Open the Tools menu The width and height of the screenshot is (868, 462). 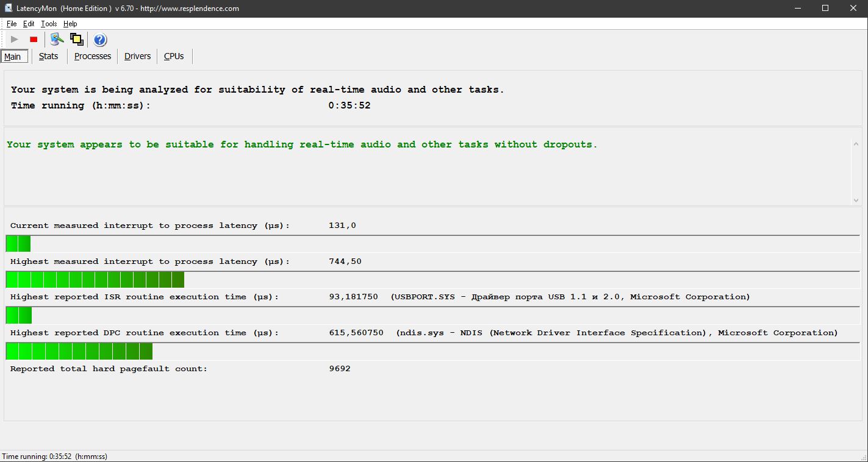(49, 24)
